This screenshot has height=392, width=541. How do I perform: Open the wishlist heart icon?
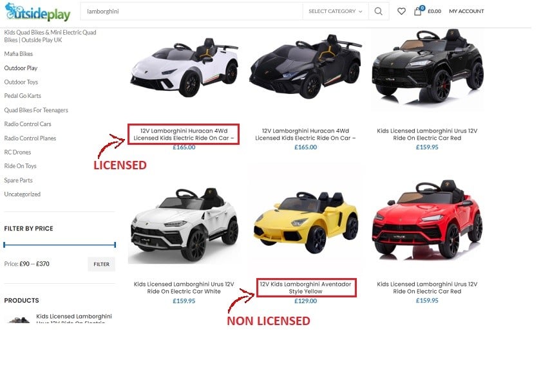click(x=401, y=12)
